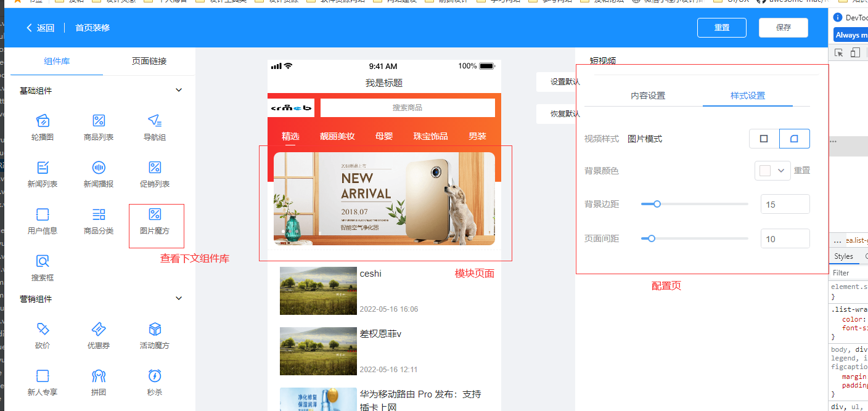Switch to the 页面链接 tab

point(149,61)
